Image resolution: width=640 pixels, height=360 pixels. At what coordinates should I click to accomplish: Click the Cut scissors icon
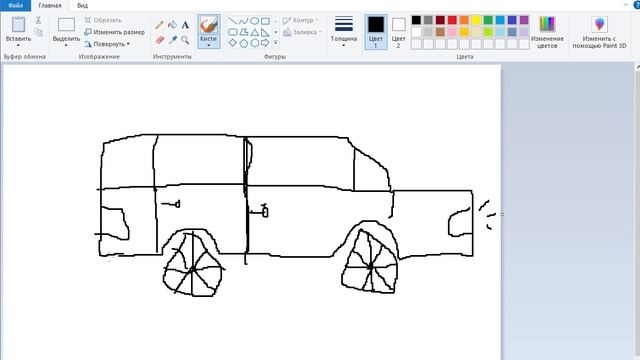click(38, 20)
